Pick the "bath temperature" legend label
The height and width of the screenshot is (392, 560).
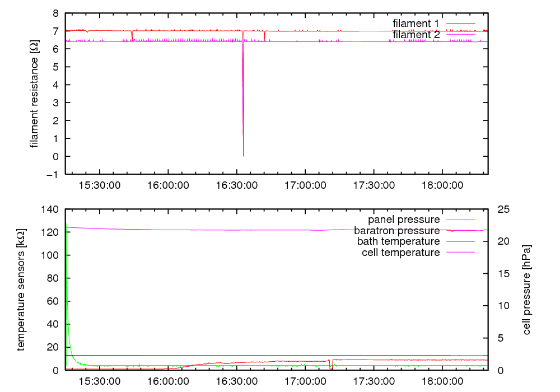[x=398, y=241]
